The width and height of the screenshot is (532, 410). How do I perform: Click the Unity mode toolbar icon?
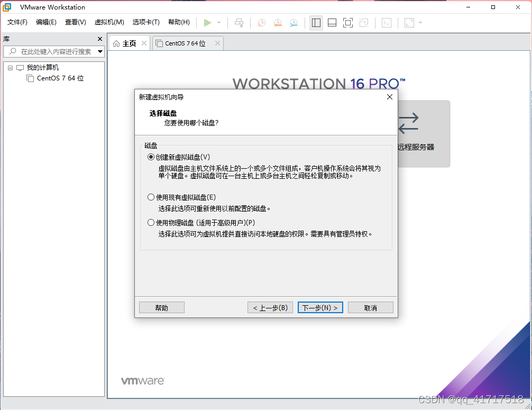coord(364,23)
